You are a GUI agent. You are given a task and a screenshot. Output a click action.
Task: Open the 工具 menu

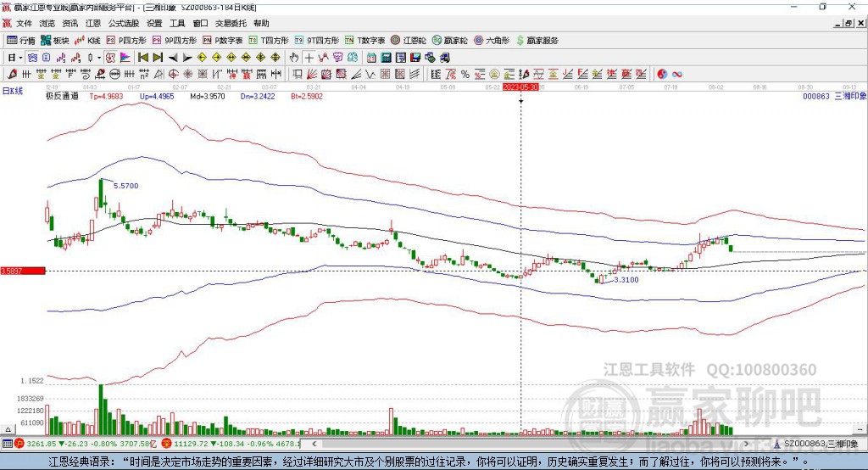177,23
